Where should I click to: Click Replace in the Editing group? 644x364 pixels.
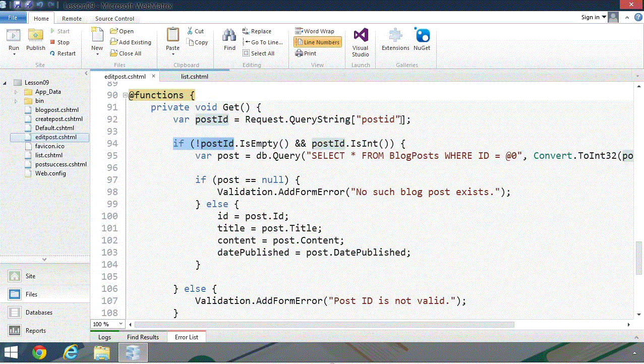coord(257,31)
